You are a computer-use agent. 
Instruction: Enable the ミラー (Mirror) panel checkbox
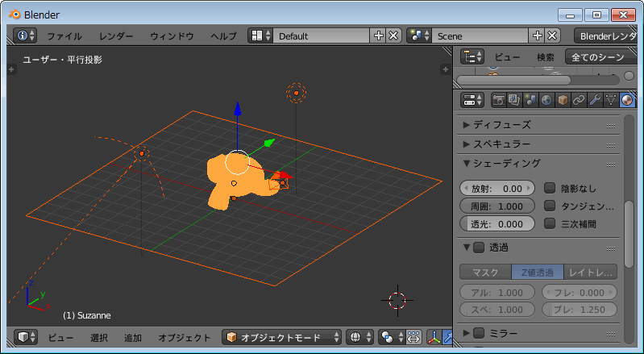pyautogui.click(x=479, y=333)
